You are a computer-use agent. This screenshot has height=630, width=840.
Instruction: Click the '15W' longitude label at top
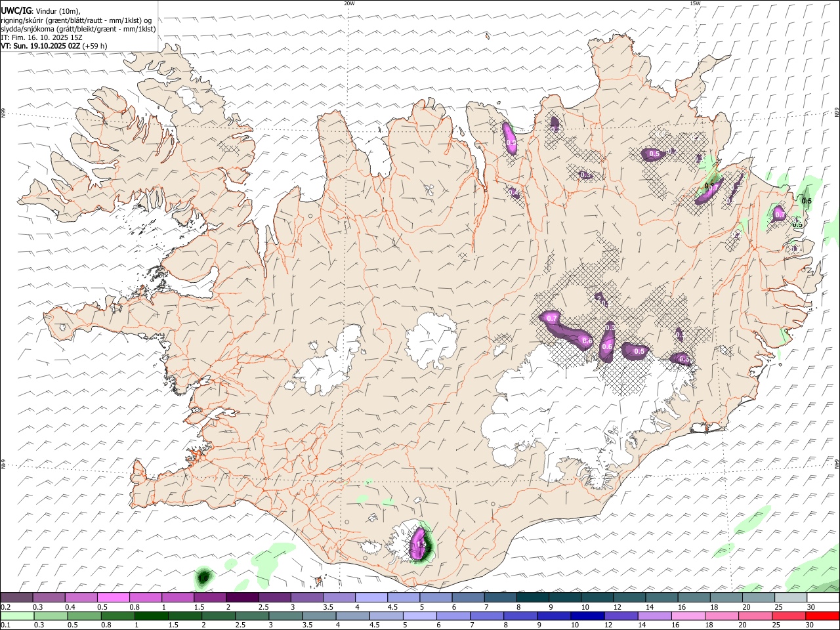[695, 3]
